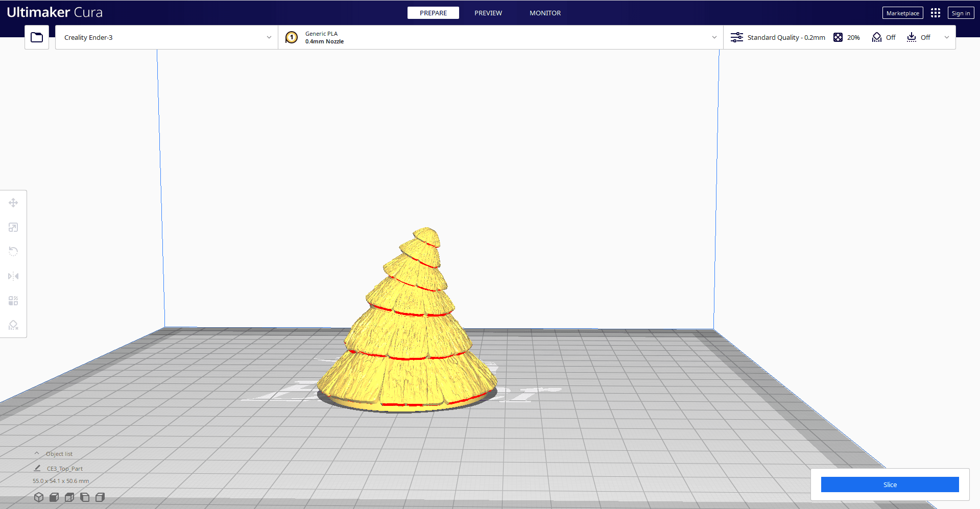Open the applications grid icon

[936, 13]
